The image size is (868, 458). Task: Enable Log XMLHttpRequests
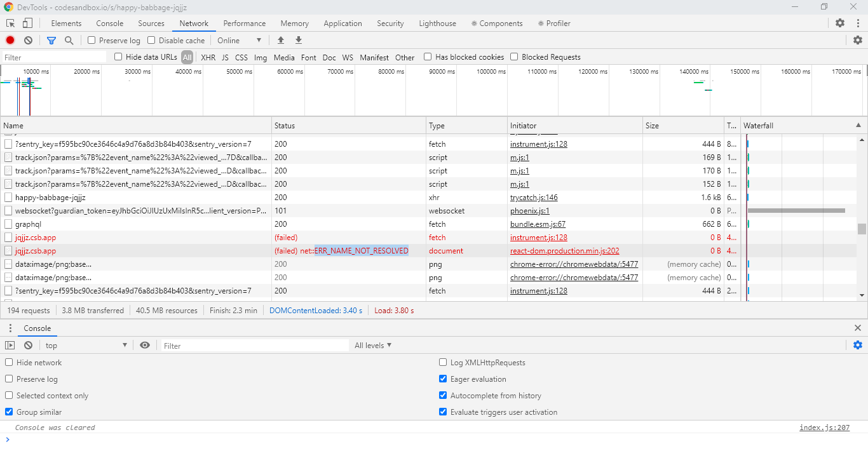click(443, 362)
